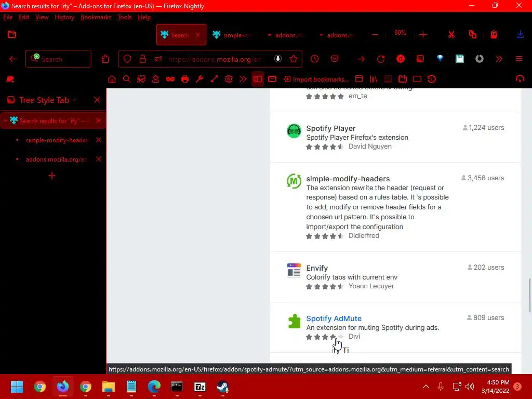The image size is (532, 399).
Task: Click the zoom in plus button
Action: [423, 35]
